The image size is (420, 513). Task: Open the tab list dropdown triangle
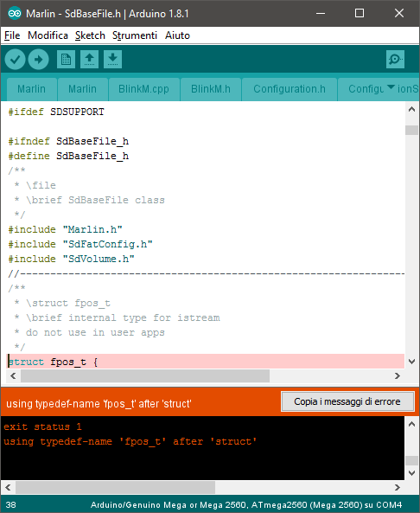(391, 87)
